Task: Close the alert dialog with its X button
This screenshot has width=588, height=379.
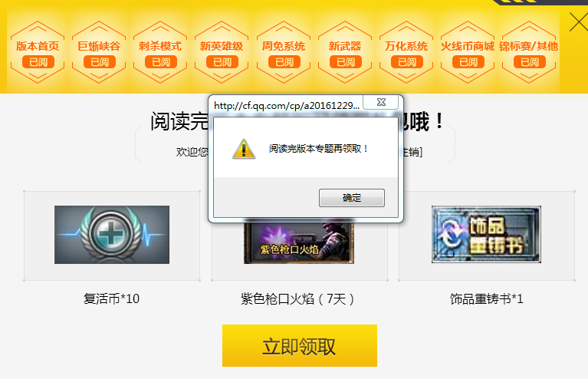Action: [381, 102]
